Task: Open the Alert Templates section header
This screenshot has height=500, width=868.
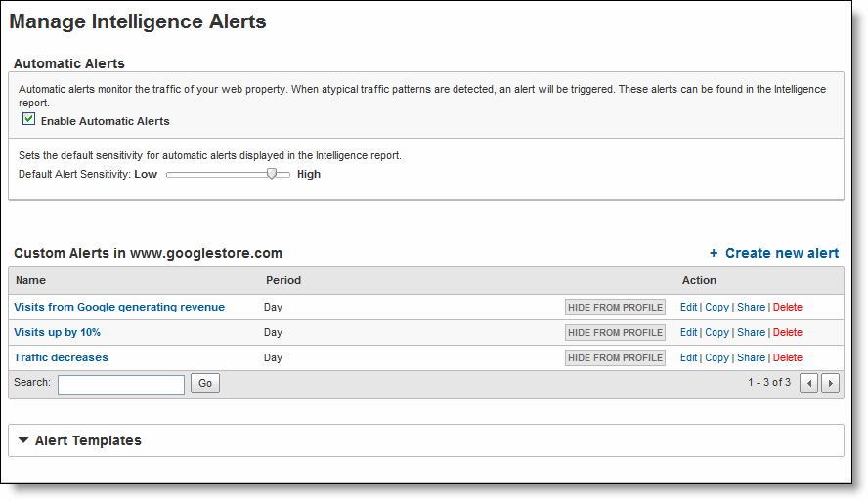Action: coord(88,440)
